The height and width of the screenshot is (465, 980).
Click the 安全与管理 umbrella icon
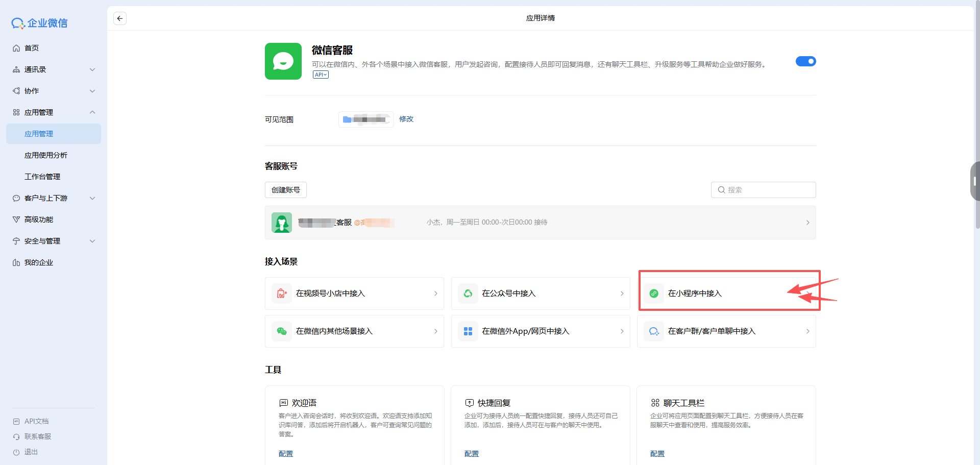coord(16,241)
